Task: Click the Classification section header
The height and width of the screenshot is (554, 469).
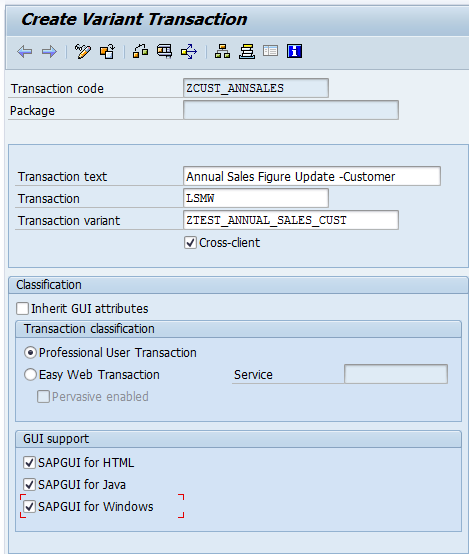Action: pos(49,285)
